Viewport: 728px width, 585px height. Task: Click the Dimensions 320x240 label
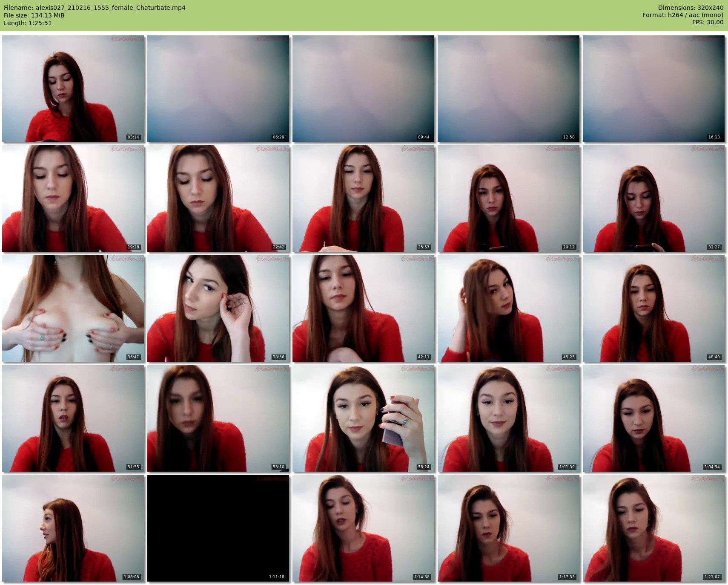(x=690, y=8)
